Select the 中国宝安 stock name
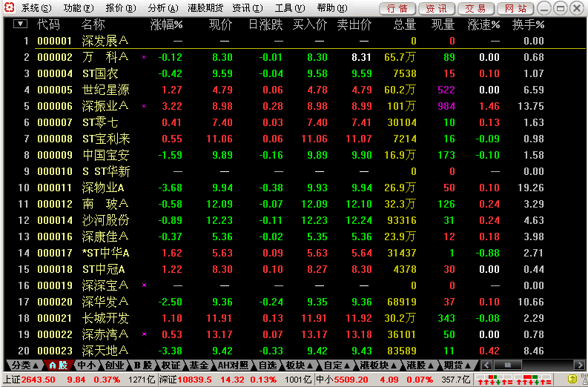Image resolution: width=588 pixels, height=387 pixels. [106, 155]
